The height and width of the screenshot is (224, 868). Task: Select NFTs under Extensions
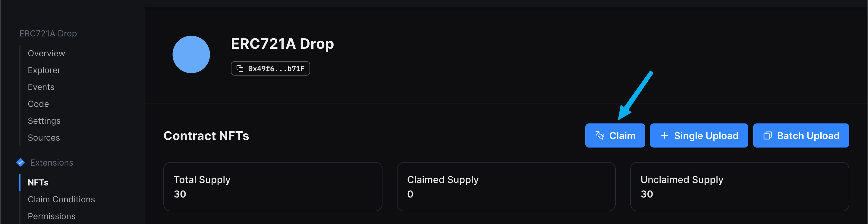click(x=38, y=182)
